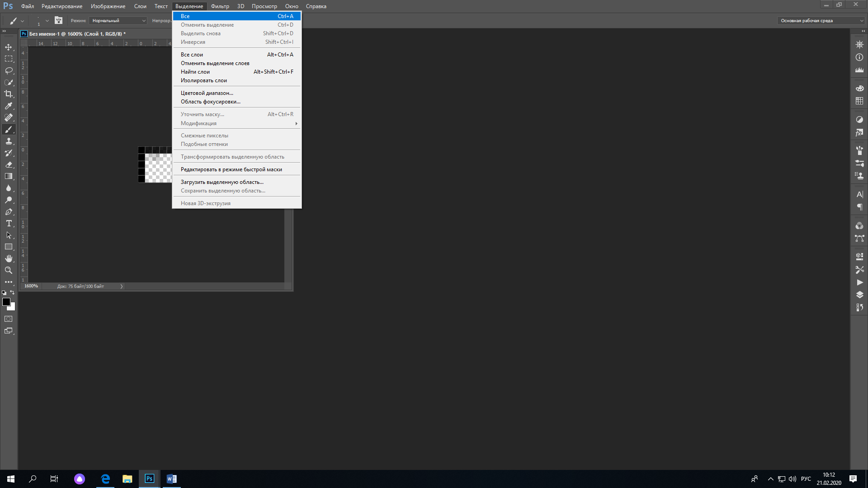Viewport: 868px width, 488px height.
Task: Select the Eraser tool
Action: click(9, 164)
